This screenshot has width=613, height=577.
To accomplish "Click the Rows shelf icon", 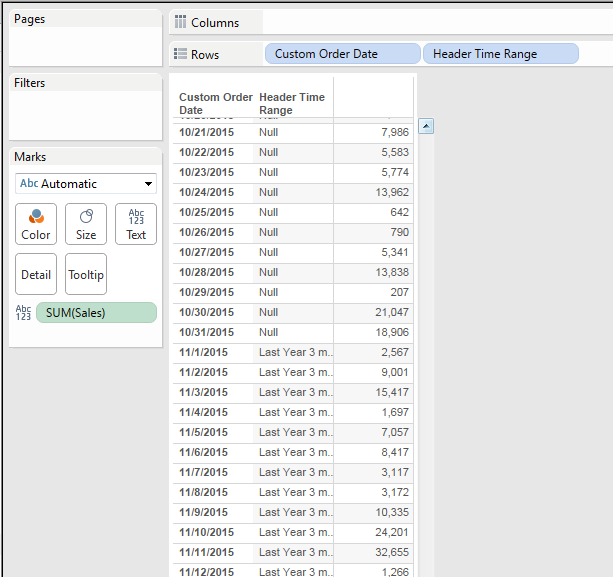I will point(180,54).
